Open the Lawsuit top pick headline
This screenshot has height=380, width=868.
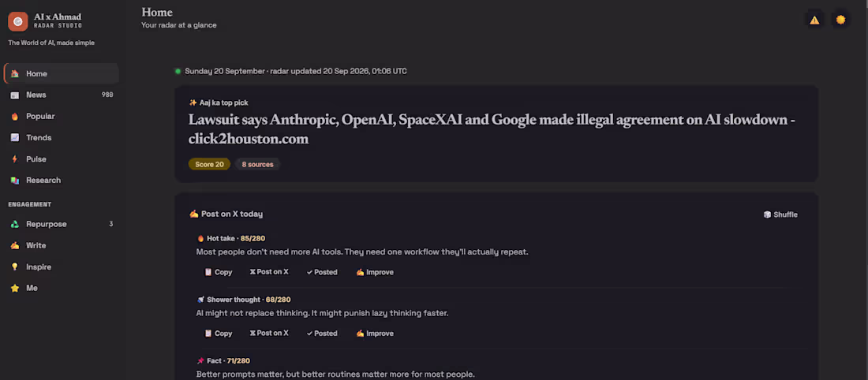[492, 129]
